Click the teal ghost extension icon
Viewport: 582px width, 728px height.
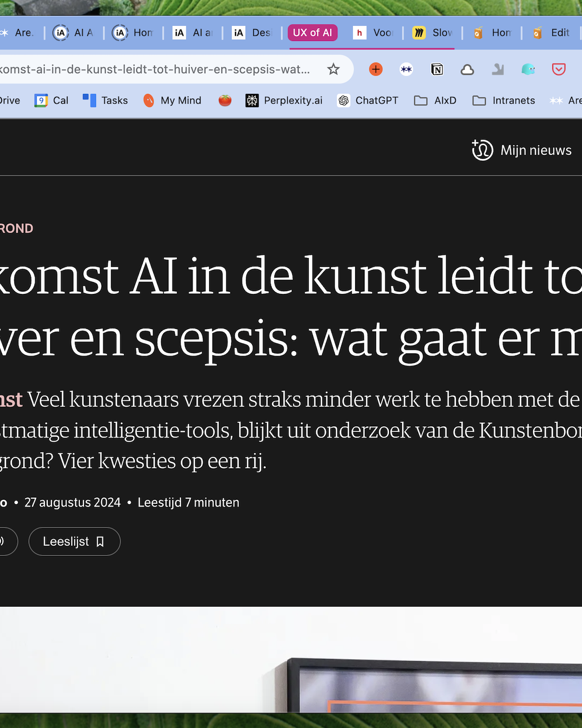[528, 69]
